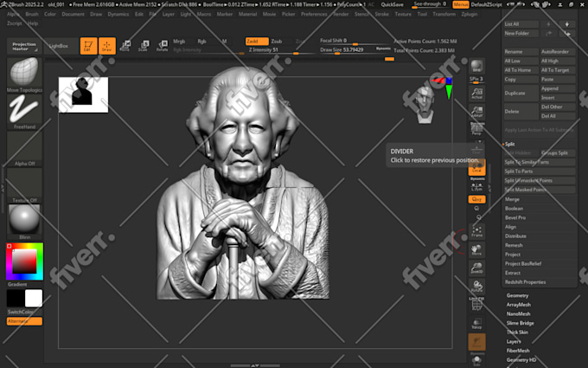Toggle the Transp transparency icon
Image resolution: width=588 pixels, height=368 pixels.
[476, 323]
